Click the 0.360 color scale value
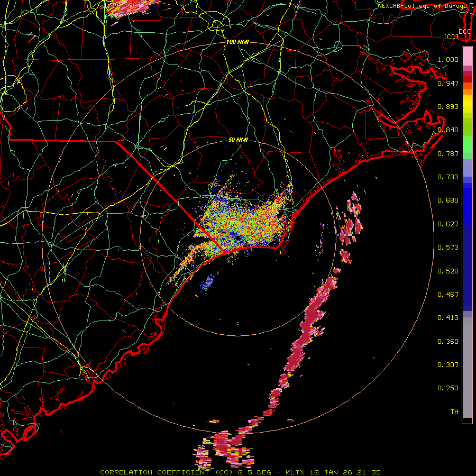Viewport: 476px width, 476px height. pyautogui.click(x=448, y=341)
